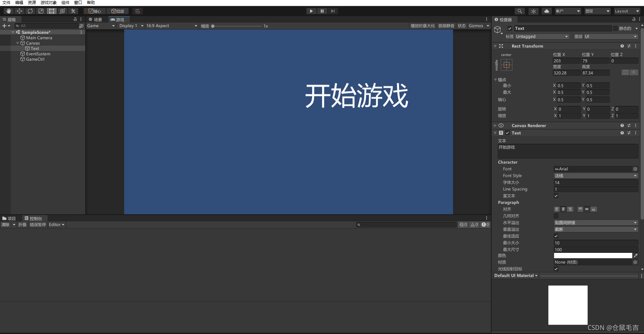Pick color with the eyedropper
The width and height of the screenshot is (644, 334).
pos(636,256)
